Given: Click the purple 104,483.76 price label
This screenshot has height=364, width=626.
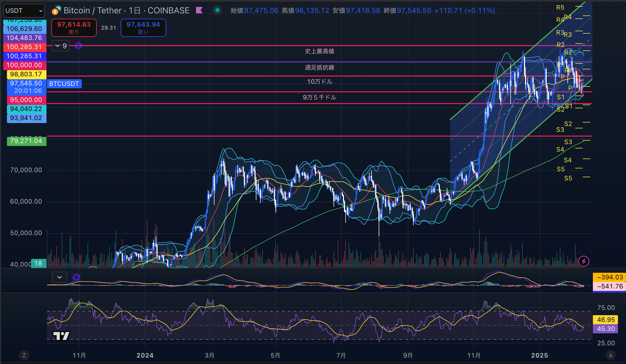Looking at the screenshot, I should click(x=25, y=38).
